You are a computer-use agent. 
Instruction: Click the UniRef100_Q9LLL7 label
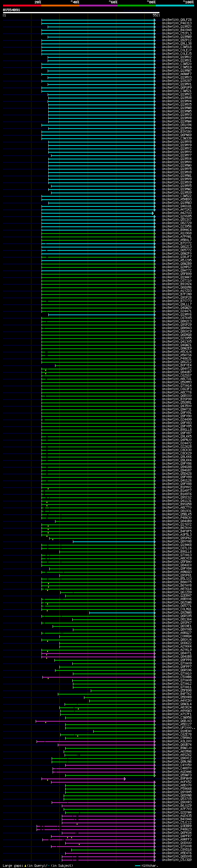[177, 304]
